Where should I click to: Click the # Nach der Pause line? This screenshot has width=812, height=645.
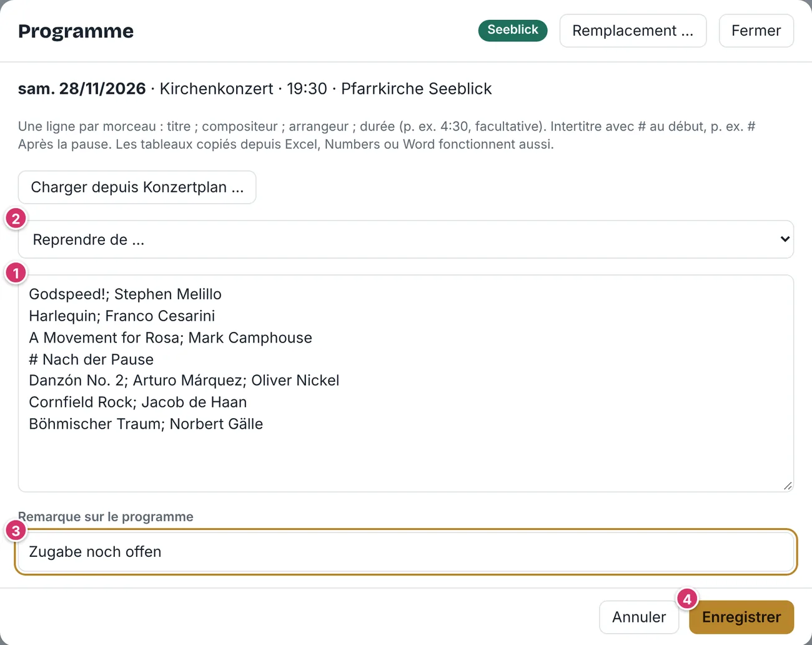pos(91,359)
